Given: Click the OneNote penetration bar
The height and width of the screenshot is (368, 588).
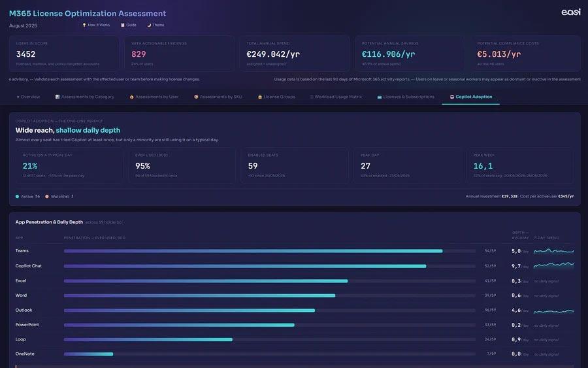Looking at the screenshot, I should click(270, 354).
